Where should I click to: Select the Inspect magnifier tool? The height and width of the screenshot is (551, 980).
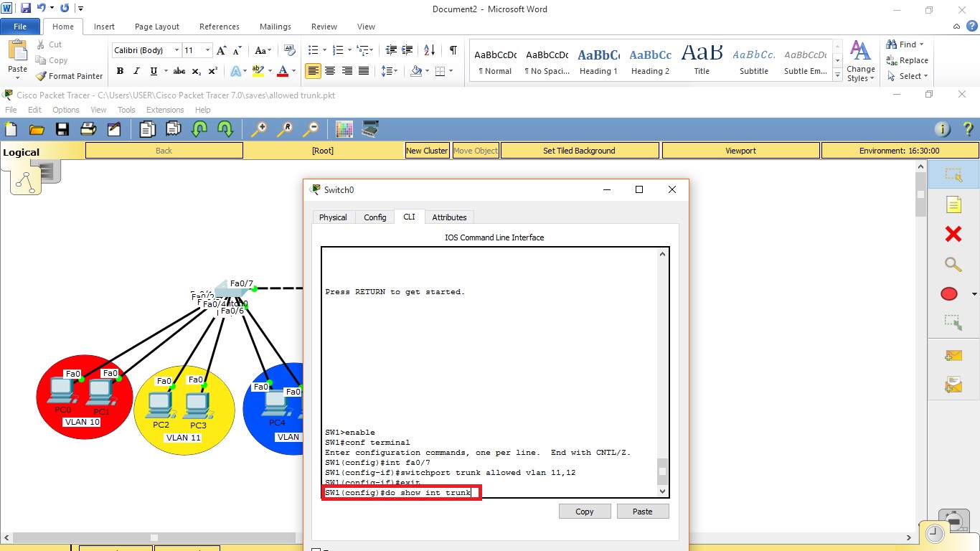pos(953,264)
